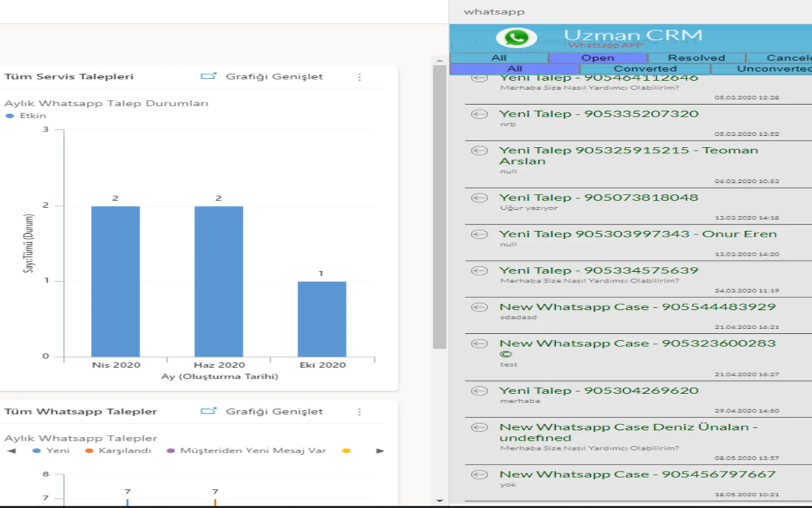
Task: Open the Yeni Talep - 905335207320 request title
Action: coord(599,114)
